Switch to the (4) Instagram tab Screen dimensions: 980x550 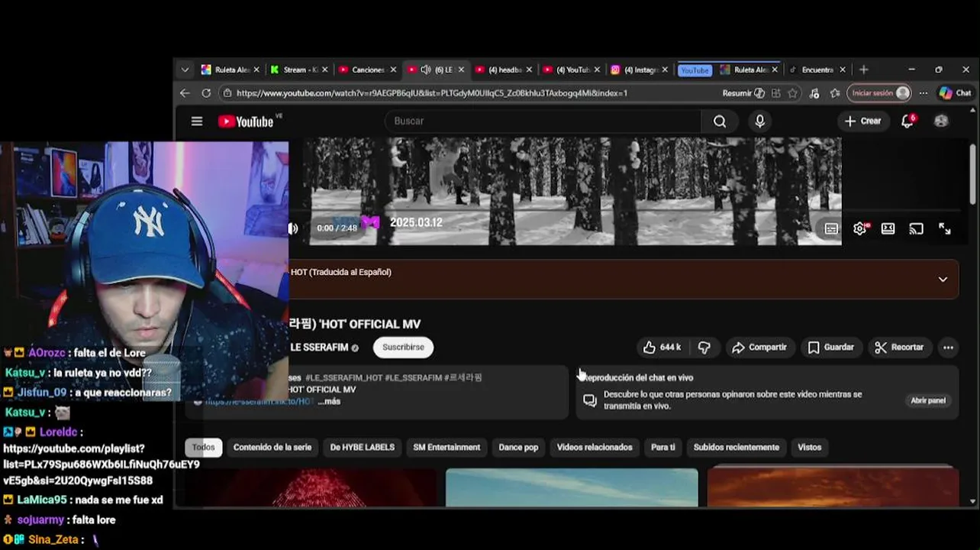coord(640,70)
